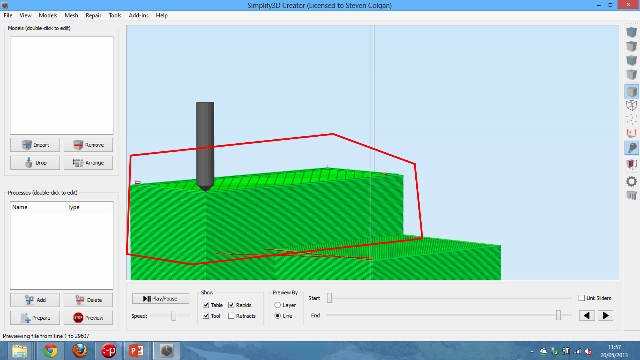The width and height of the screenshot is (640, 360).
Task: Open the Help menu
Action: [x=162, y=15]
